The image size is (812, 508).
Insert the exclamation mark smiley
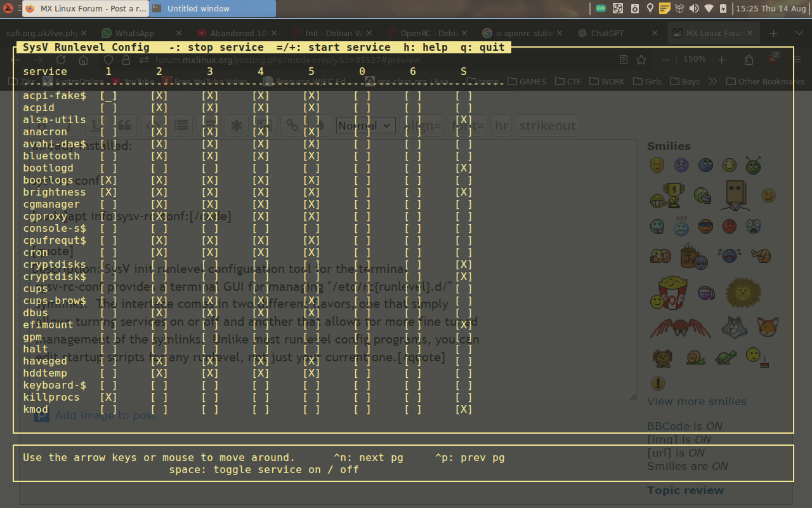[658, 383]
